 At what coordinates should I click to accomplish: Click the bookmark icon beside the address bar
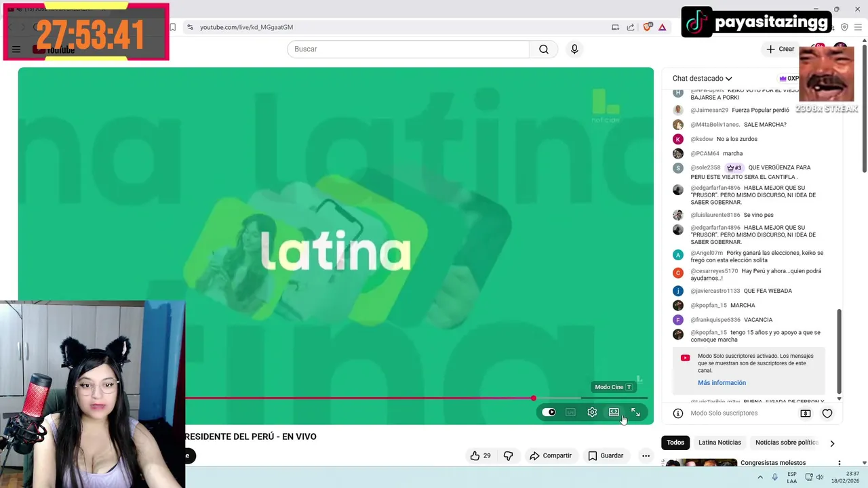click(172, 27)
